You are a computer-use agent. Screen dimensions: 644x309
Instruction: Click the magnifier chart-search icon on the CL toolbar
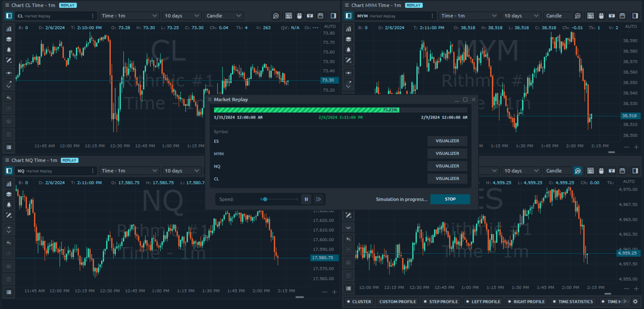click(276, 15)
